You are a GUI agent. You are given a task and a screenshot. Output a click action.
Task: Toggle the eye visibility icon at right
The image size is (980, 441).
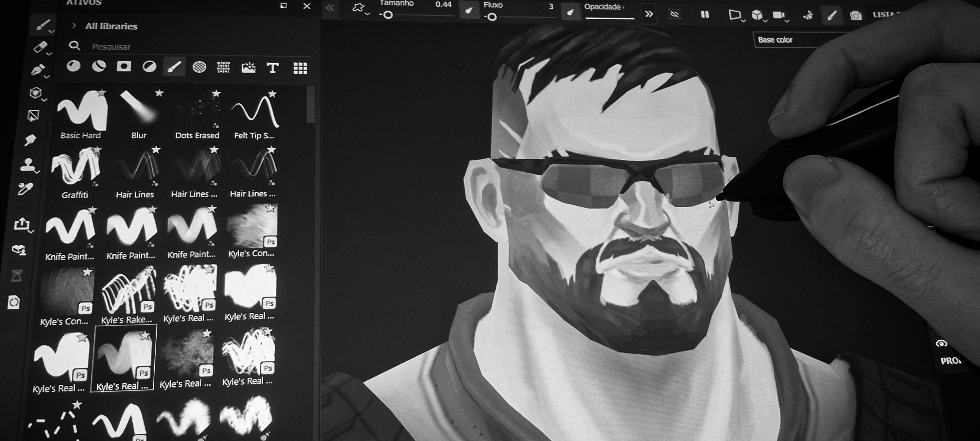941,344
